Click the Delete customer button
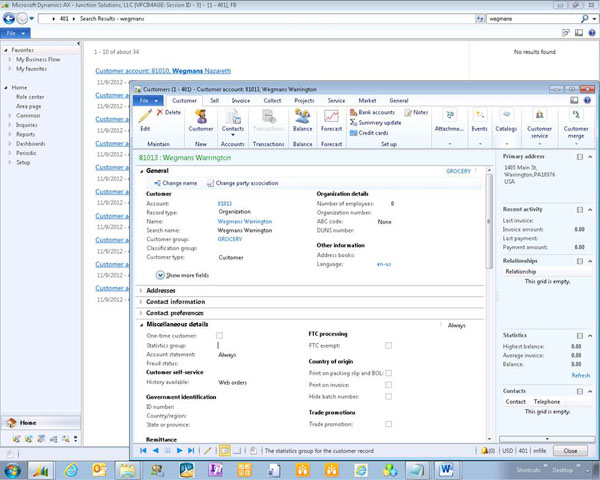Viewport: 600px width, 480px height. point(168,112)
